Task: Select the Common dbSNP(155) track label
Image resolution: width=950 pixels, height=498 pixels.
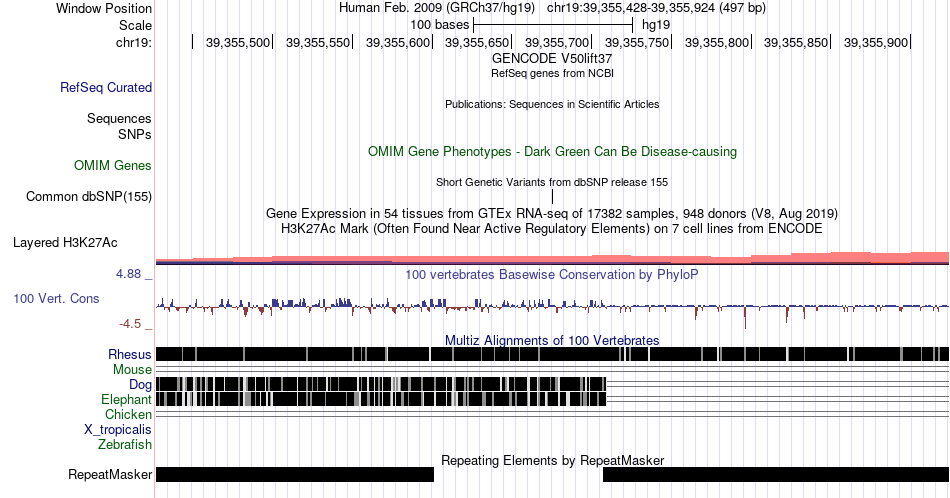Action: pyautogui.click(x=89, y=196)
